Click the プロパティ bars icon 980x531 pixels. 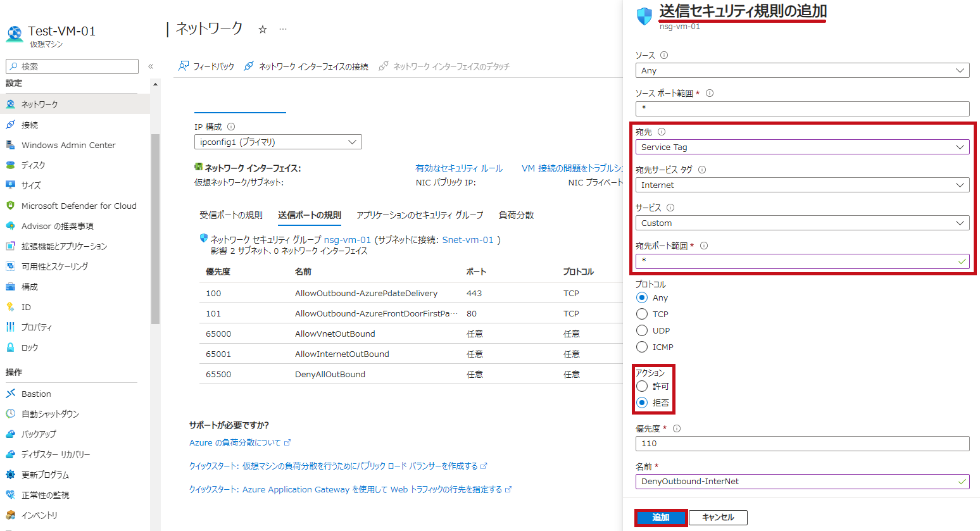(10, 327)
